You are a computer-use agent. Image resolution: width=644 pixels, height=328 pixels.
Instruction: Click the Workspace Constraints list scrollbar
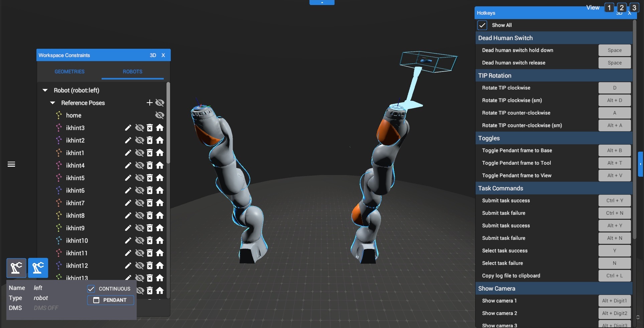click(168, 123)
